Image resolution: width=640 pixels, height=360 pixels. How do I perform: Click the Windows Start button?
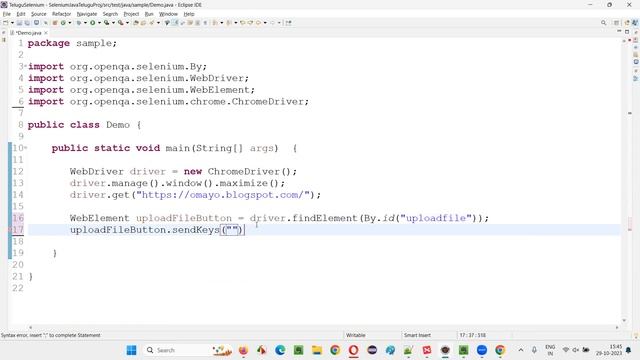[x=131, y=350]
